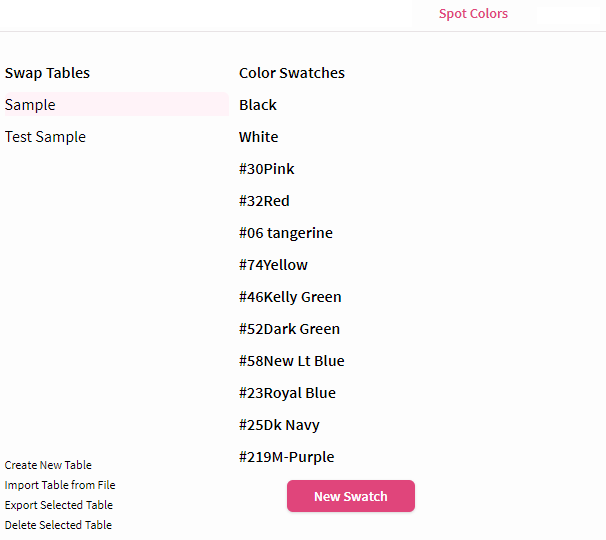
Task: Click Create New Table link
Action: (x=48, y=465)
